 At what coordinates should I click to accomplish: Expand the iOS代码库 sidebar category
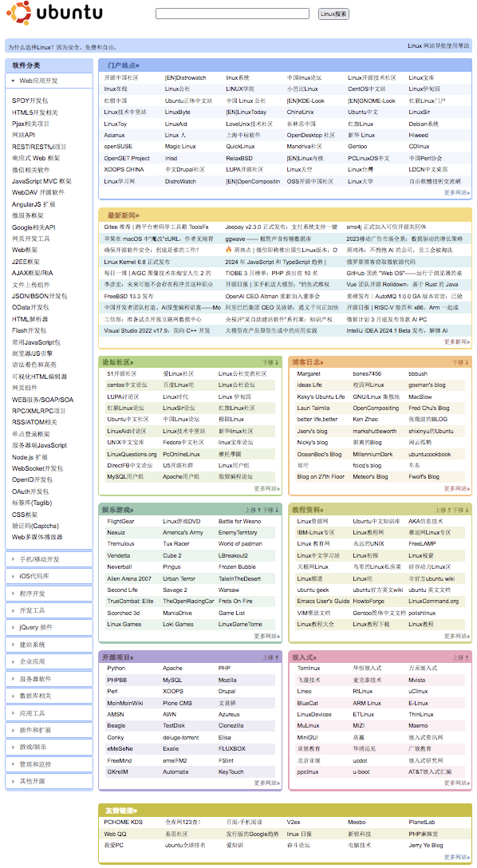49,576
